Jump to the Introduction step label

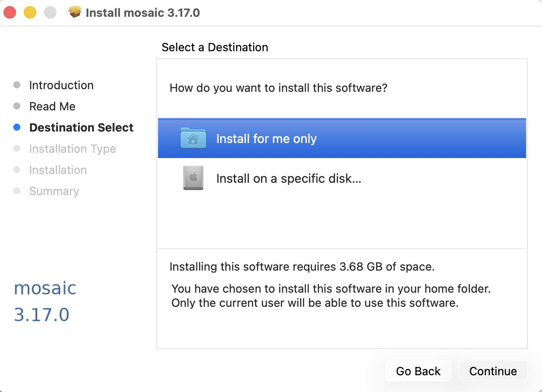tap(61, 85)
